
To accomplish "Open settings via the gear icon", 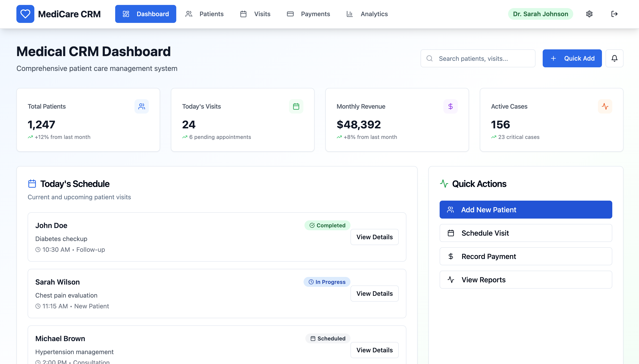I will [589, 14].
